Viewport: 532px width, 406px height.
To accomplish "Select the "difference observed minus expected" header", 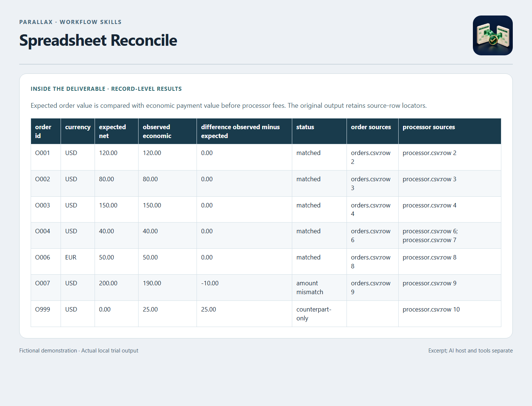I will click(x=244, y=131).
